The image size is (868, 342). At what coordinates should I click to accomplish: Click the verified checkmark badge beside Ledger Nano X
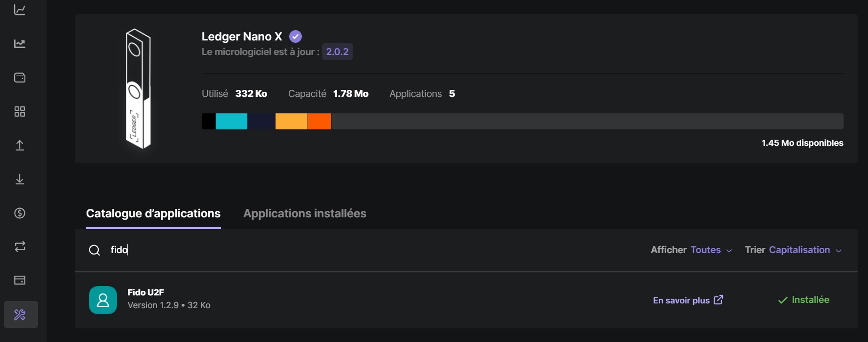coord(295,36)
